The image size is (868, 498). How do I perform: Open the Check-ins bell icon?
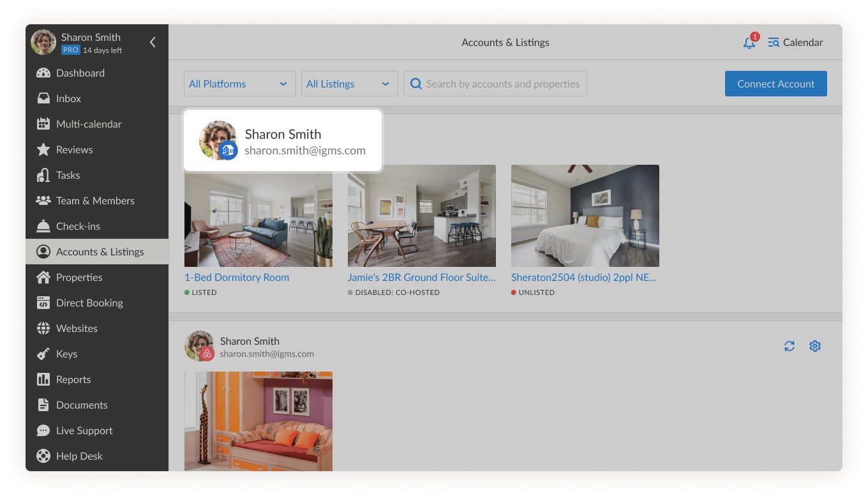[43, 226]
